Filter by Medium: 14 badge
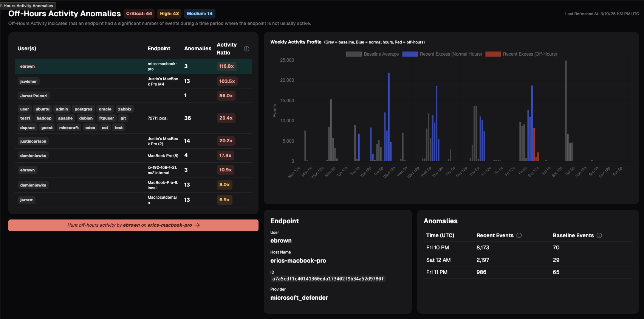 click(200, 14)
